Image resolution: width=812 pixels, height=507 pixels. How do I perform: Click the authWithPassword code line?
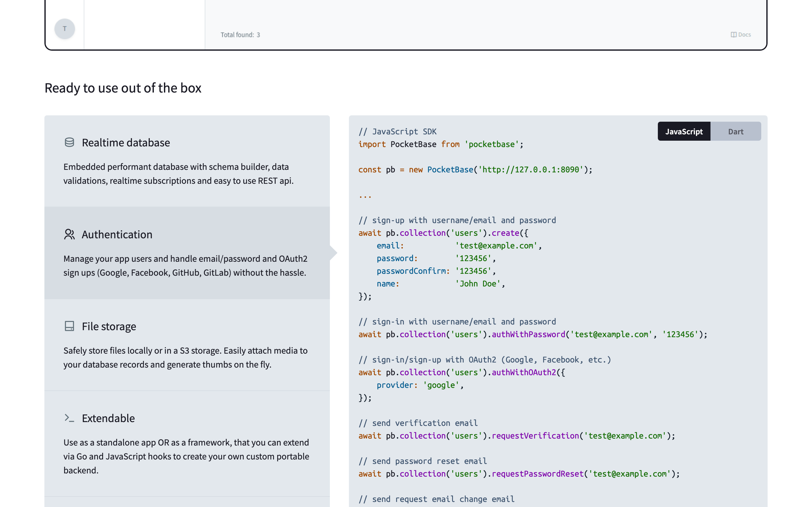tap(533, 334)
